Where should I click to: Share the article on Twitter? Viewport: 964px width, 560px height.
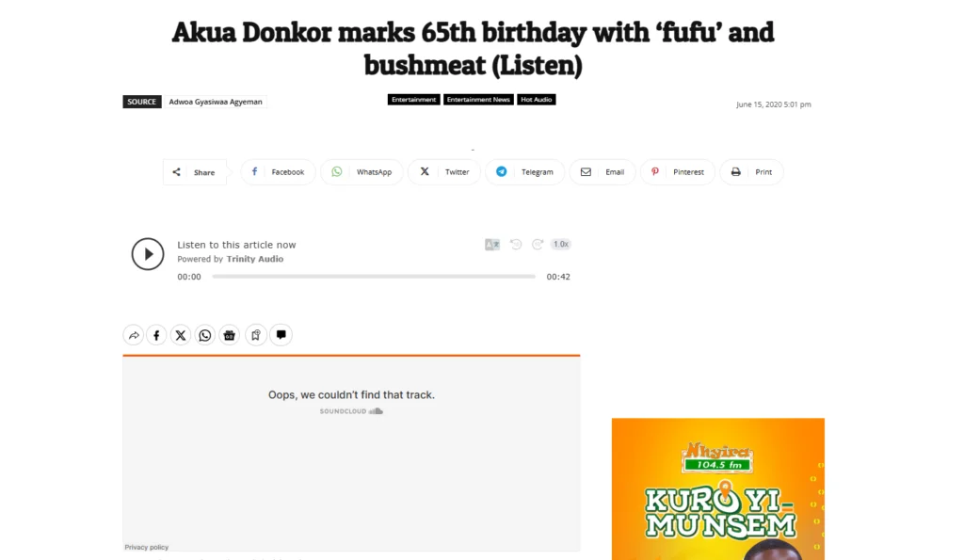(444, 172)
